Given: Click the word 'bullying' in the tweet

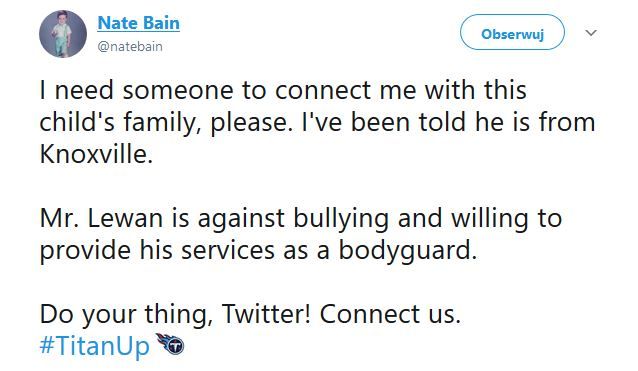Looking at the screenshot, I should click(x=341, y=218).
